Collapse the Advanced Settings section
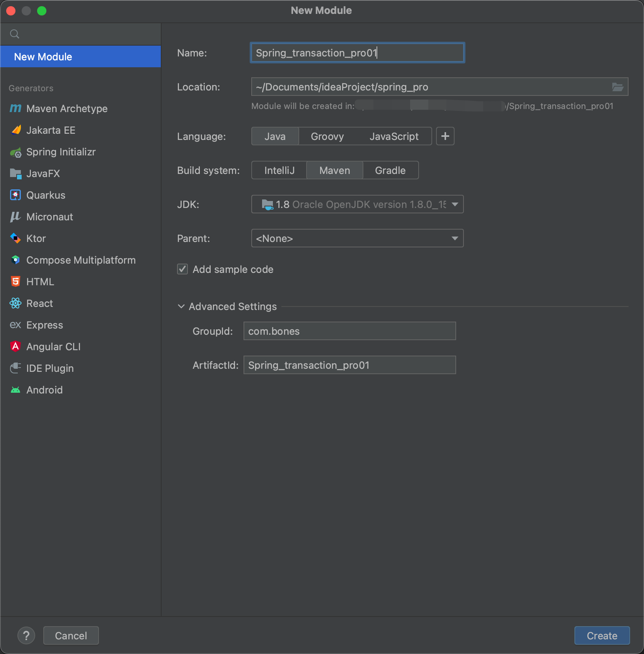The image size is (644, 654). [x=181, y=307]
